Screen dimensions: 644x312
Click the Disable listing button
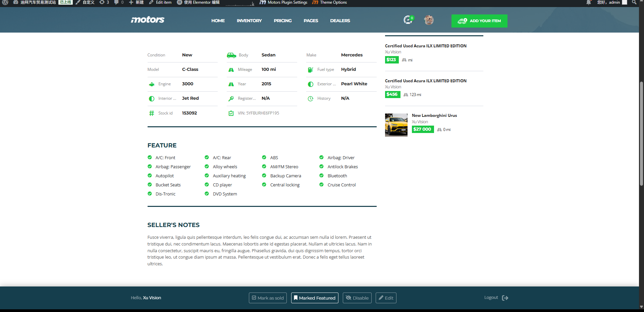click(x=357, y=298)
